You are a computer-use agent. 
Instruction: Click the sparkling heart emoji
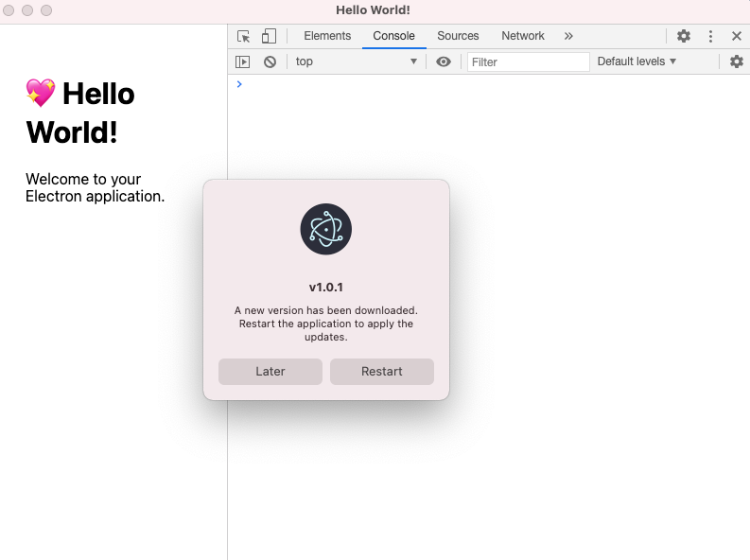pos(40,93)
